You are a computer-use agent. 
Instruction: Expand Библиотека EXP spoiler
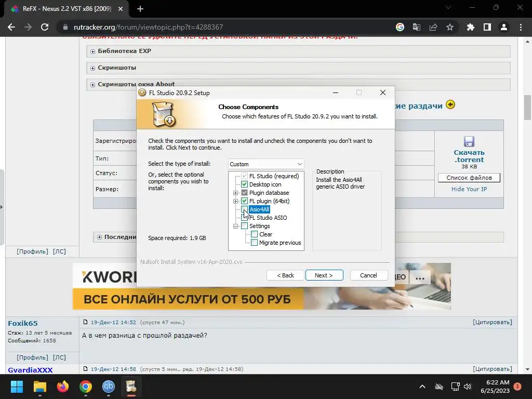(x=92, y=51)
